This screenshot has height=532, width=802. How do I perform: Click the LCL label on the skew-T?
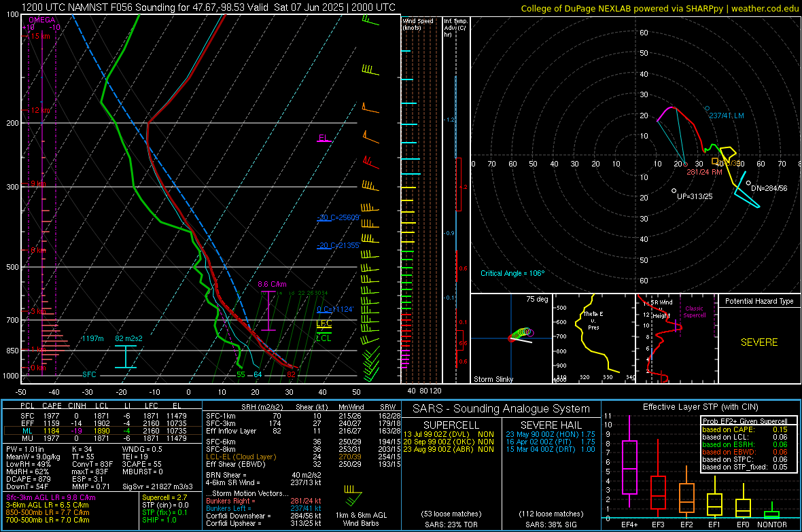click(x=324, y=338)
